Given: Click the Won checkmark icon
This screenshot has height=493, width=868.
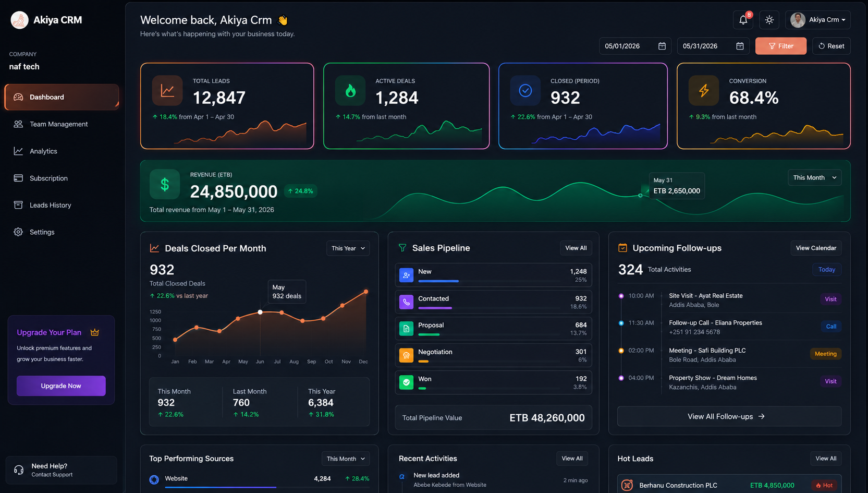Looking at the screenshot, I should point(406,382).
